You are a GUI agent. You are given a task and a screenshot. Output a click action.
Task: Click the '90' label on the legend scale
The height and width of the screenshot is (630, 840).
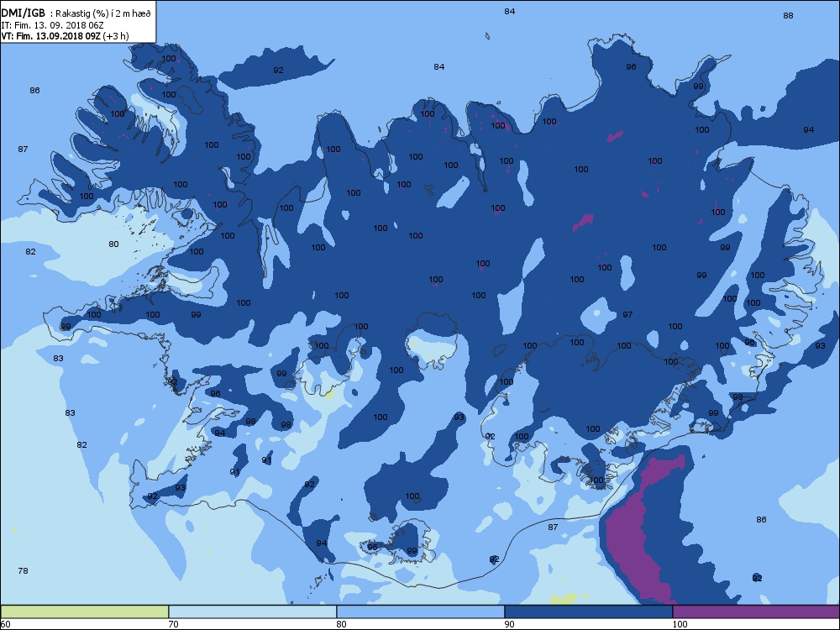[509, 623]
